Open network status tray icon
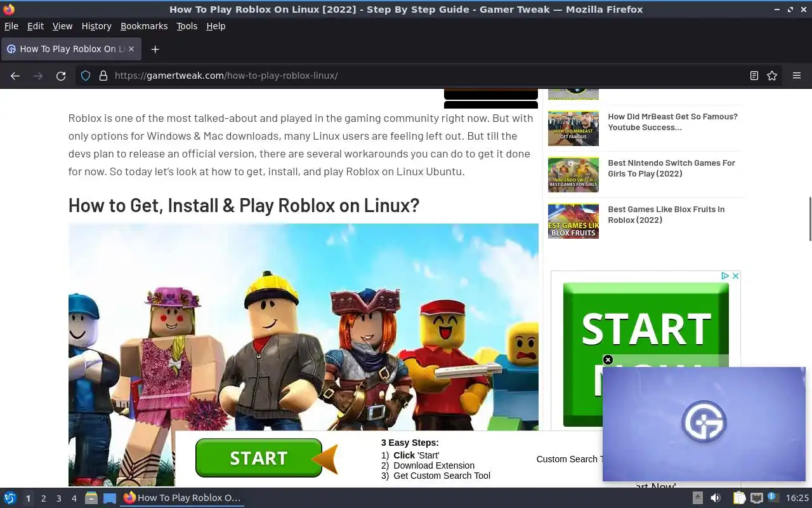This screenshot has width=812, height=508. (x=756, y=498)
